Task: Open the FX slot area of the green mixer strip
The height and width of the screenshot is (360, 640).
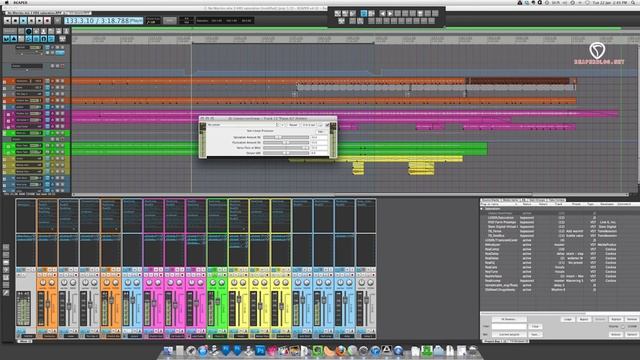Action: (x=218, y=216)
